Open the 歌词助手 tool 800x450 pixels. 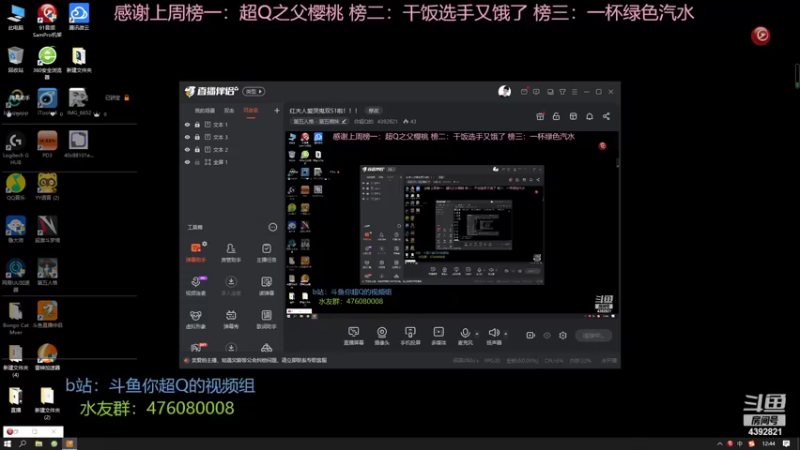pos(266,319)
